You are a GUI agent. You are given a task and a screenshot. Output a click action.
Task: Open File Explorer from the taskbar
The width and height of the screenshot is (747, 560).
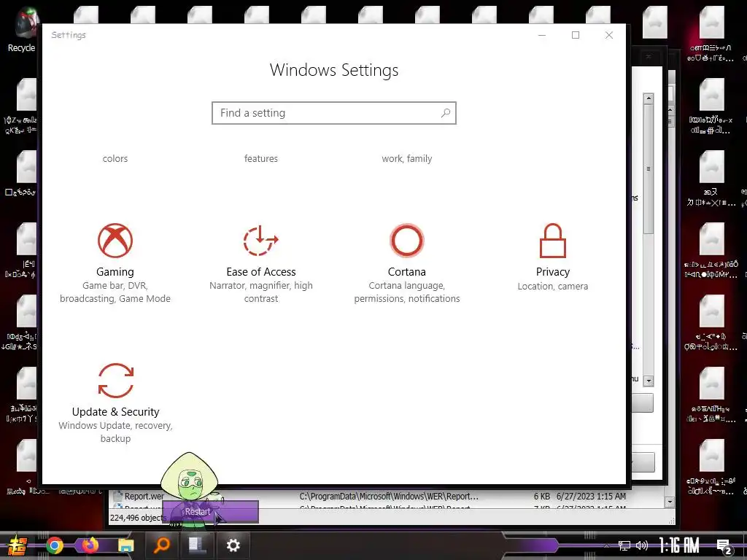pyautogui.click(x=125, y=545)
